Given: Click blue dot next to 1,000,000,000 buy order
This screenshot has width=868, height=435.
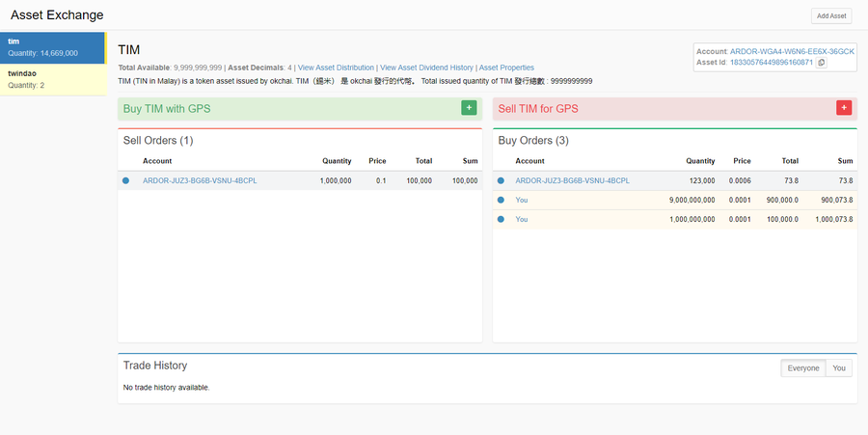Looking at the screenshot, I should (501, 219).
